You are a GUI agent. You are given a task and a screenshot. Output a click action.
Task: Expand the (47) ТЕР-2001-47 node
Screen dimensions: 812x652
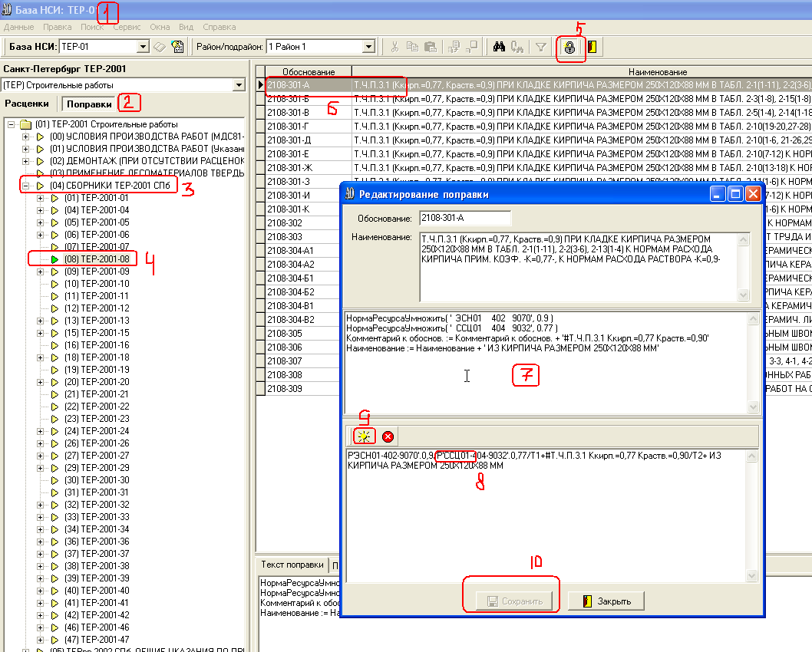point(40,640)
